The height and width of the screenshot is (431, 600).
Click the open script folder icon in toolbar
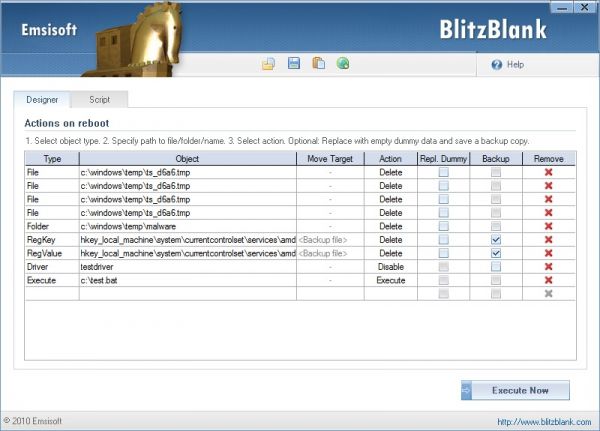pyautogui.click(x=269, y=64)
